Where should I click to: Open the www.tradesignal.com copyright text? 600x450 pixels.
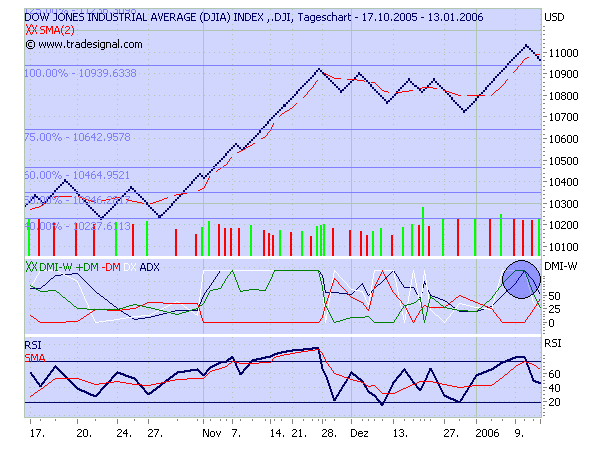(x=84, y=44)
